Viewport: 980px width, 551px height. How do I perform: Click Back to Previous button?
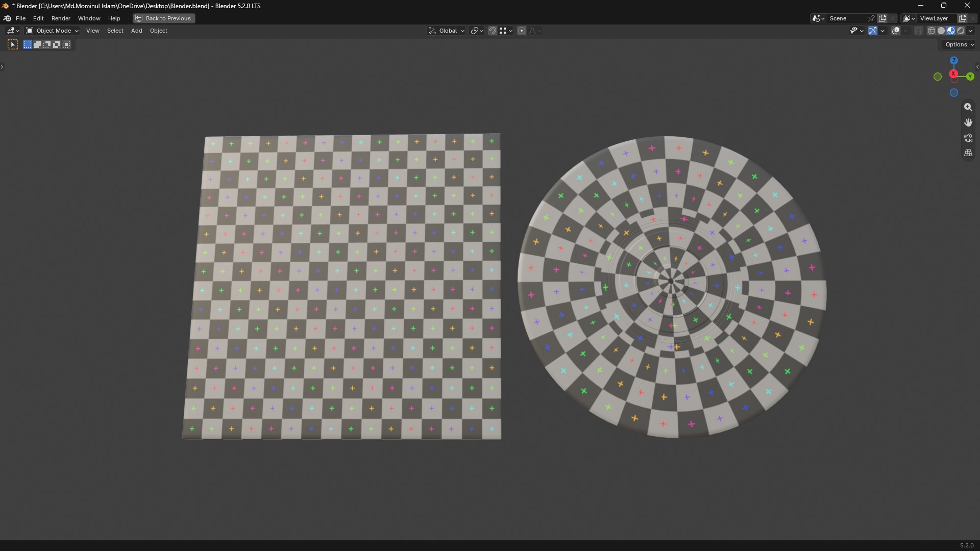point(164,18)
